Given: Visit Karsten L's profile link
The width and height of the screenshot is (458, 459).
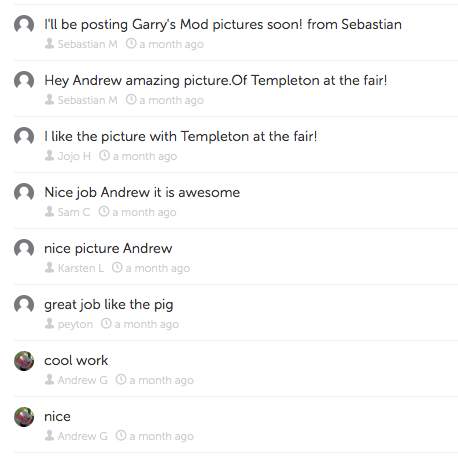Looking at the screenshot, I should 81,268.
